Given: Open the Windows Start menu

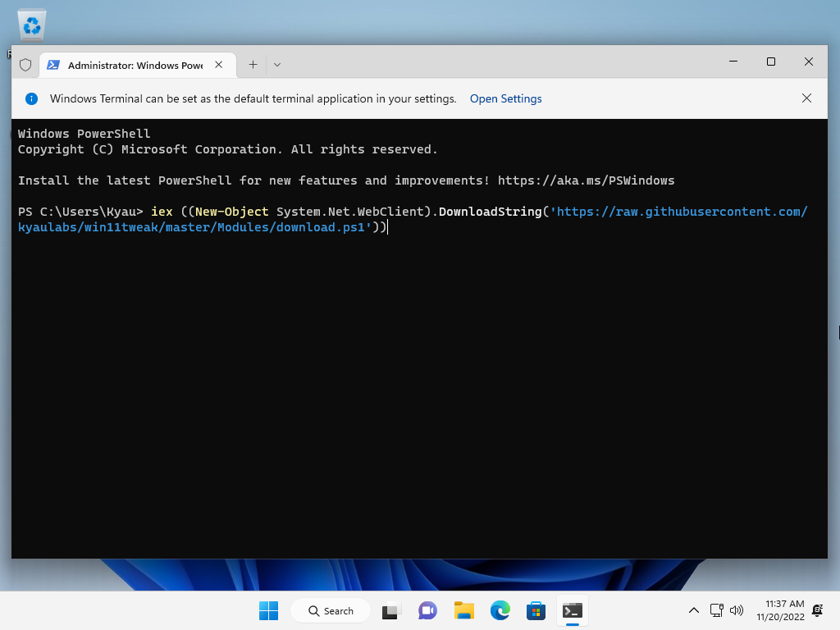Looking at the screenshot, I should pyautogui.click(x=268, y=610).
